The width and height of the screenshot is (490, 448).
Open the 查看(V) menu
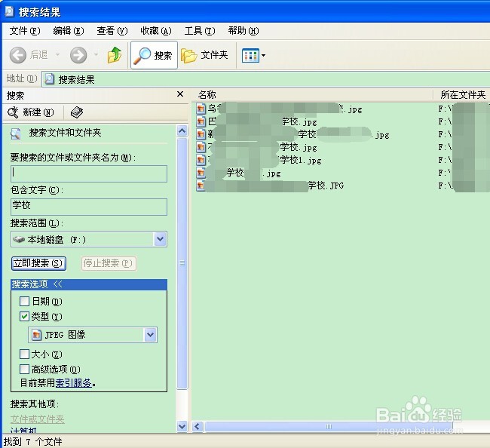pos(112,31)
